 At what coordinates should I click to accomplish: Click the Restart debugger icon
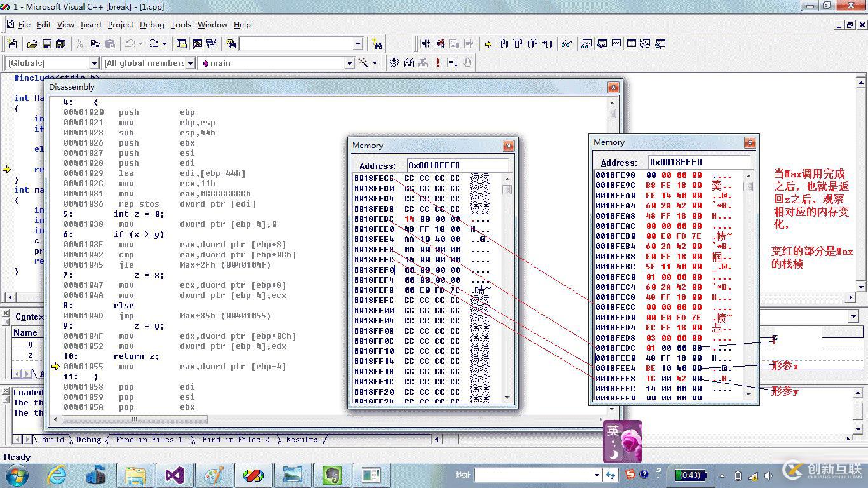(x=425, y=44)
